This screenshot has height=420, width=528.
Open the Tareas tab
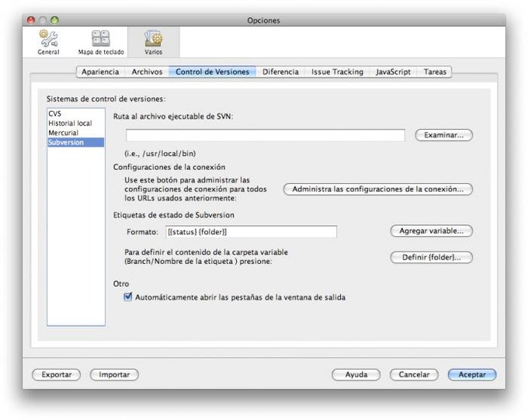[435, 71]
